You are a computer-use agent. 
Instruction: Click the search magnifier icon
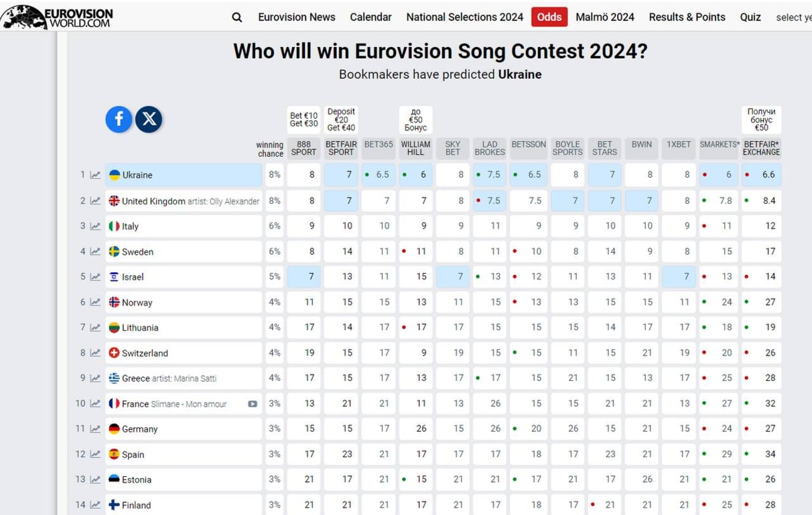[x=236, y=17]
